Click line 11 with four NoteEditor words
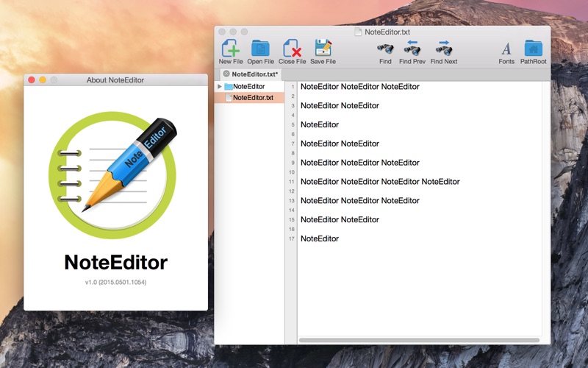 [x=380, y=182]
